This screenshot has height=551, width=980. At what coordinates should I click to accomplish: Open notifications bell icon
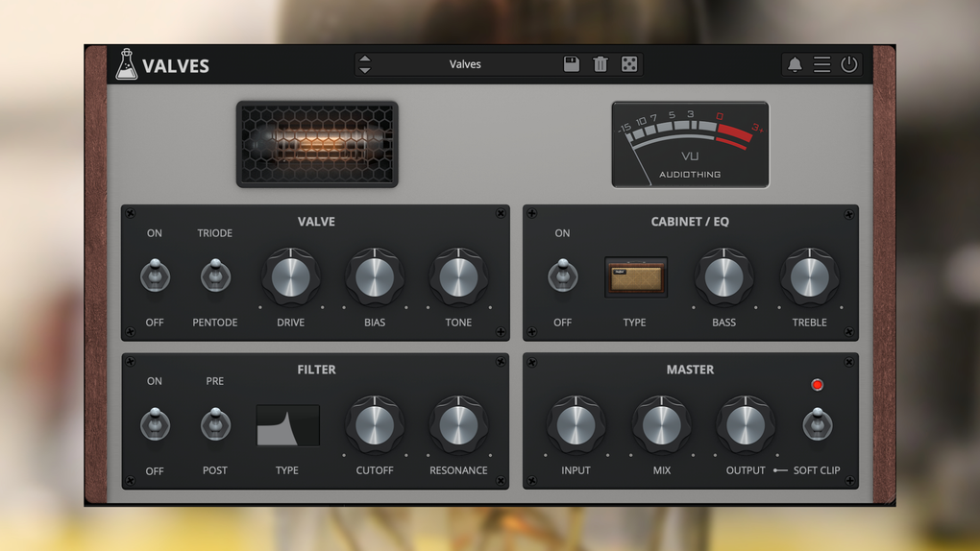click(x=795, y=63)
